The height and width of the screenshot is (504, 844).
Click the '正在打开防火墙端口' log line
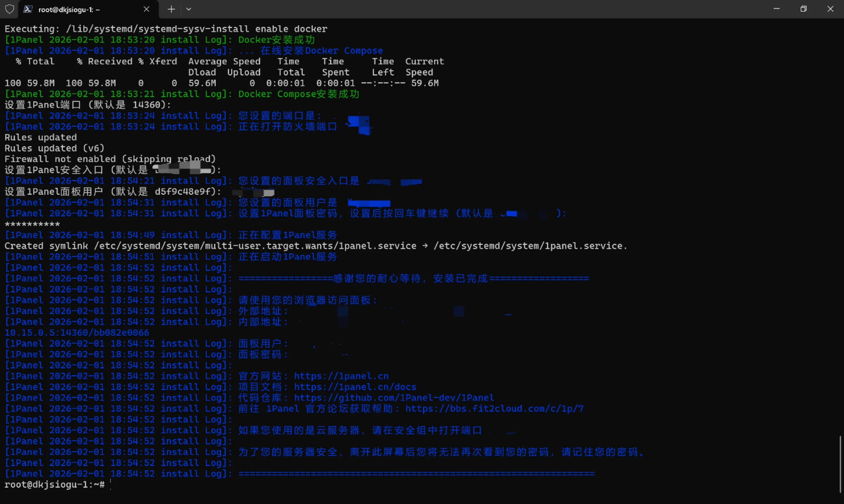point(171,127)
